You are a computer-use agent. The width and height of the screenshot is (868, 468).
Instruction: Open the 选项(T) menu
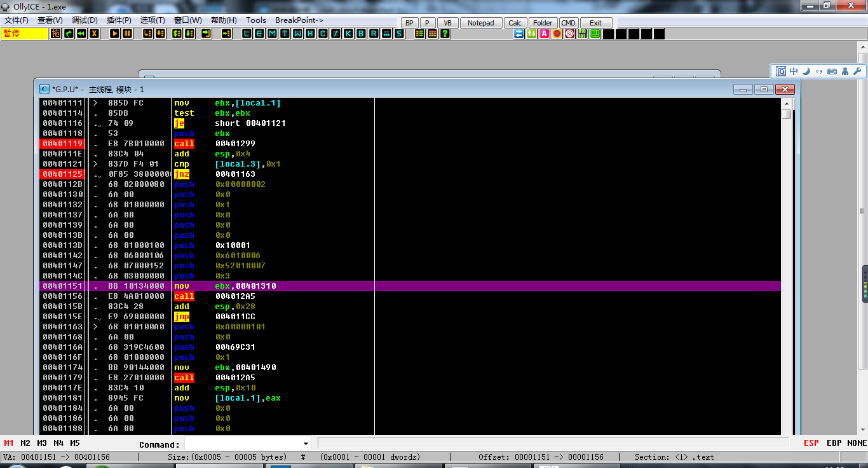click(153, 20)
